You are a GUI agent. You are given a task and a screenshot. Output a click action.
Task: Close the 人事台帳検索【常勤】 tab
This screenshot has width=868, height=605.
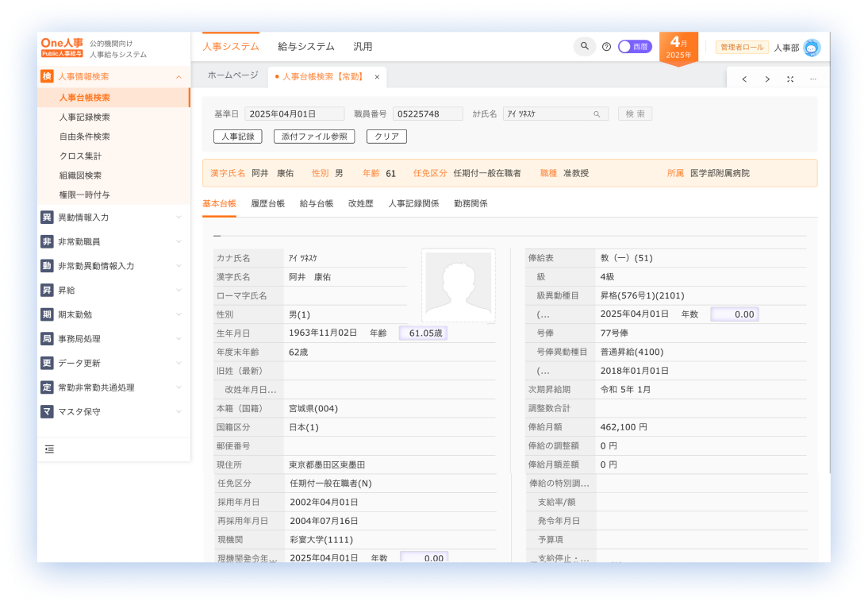tap(377, 77)
